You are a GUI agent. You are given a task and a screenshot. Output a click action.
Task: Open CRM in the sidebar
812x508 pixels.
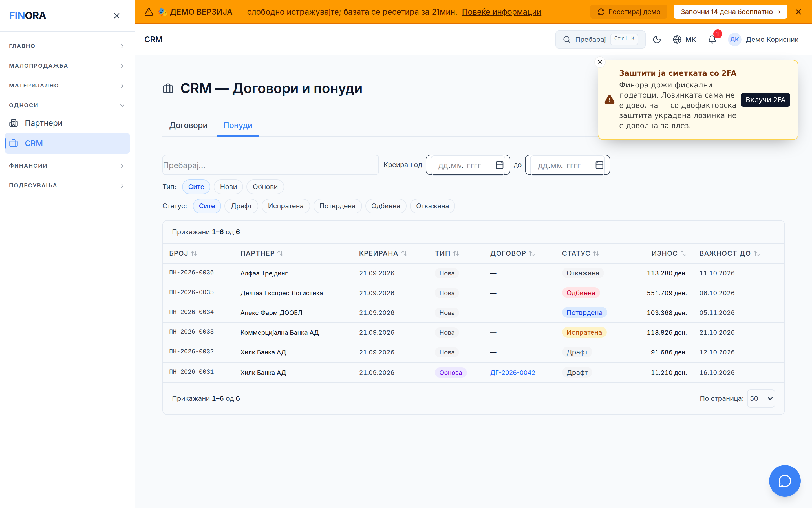pos(67,143)
